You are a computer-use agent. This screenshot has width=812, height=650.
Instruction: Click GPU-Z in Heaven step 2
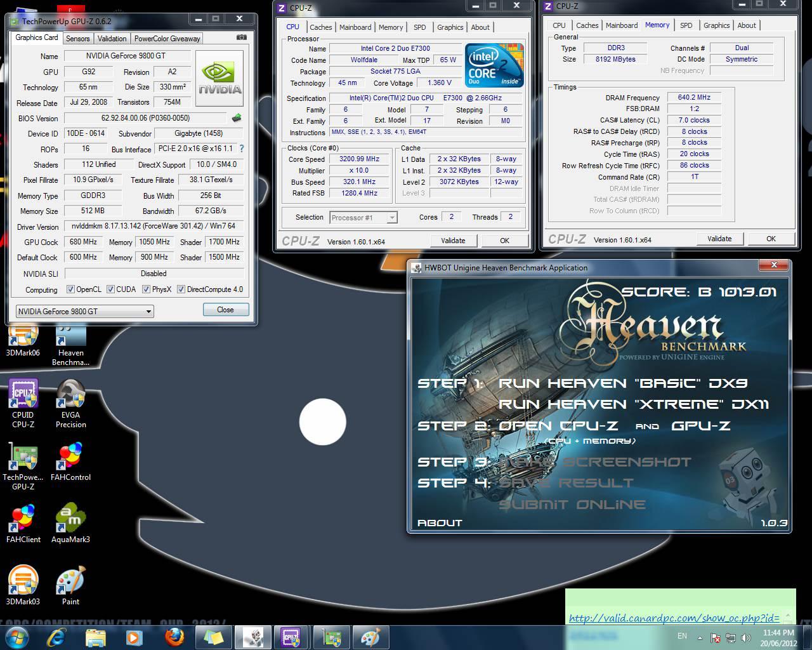[701, 426]
